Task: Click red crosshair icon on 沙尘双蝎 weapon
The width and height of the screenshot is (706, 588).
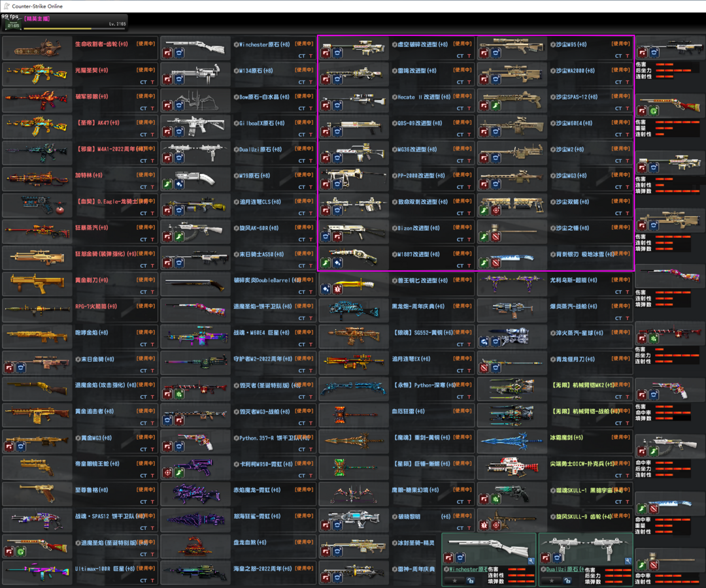Action: click(x=496, y=210)
